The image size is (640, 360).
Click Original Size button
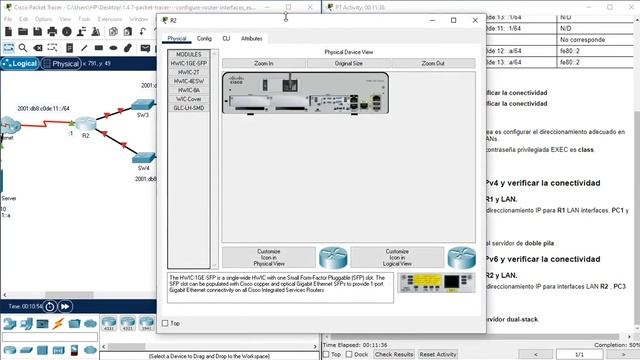[349, 63]
